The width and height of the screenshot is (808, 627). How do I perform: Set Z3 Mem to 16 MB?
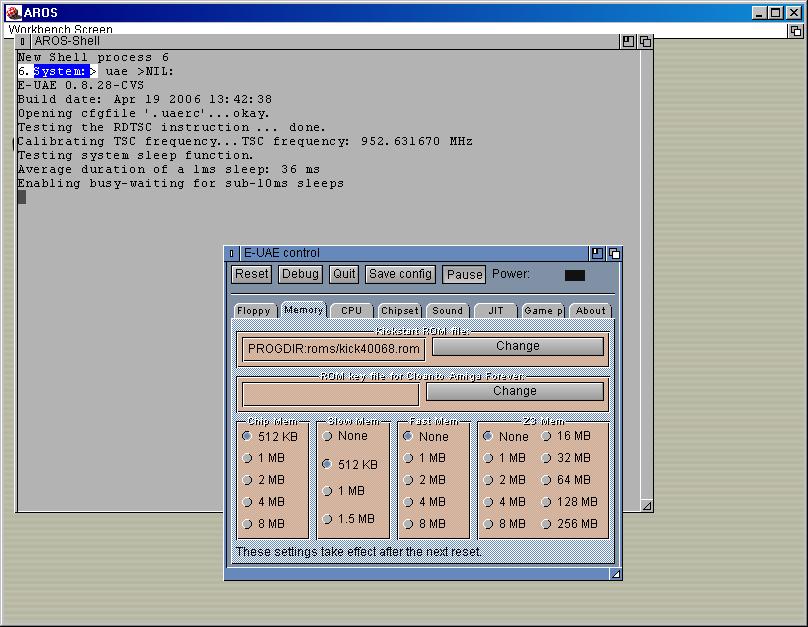pyautogui.click(x=566, y=436)
